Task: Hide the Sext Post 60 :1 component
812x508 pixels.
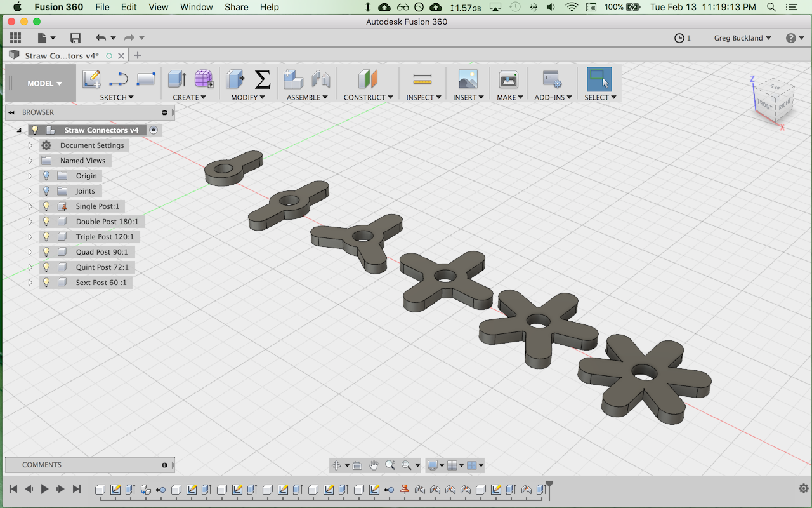Action: [46, 283]
